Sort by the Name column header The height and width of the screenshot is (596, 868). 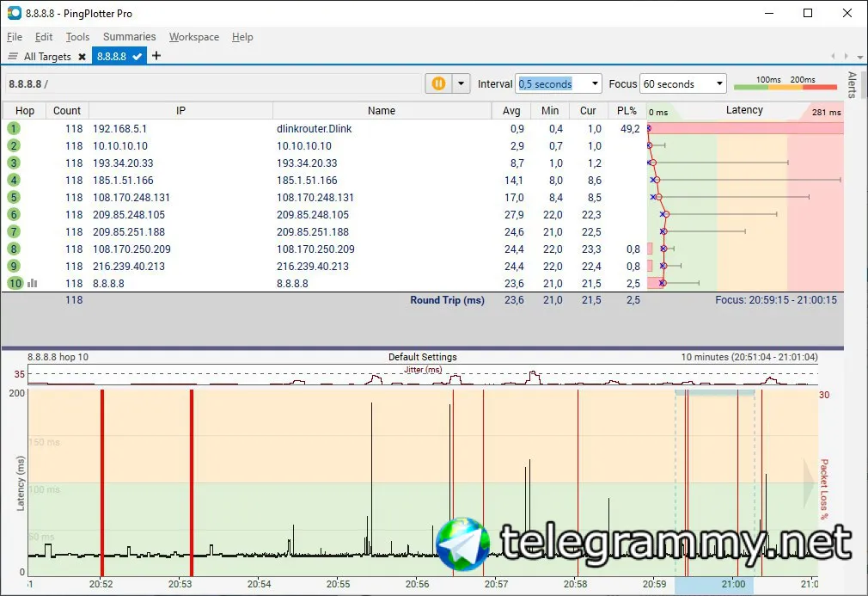(382, 111)
